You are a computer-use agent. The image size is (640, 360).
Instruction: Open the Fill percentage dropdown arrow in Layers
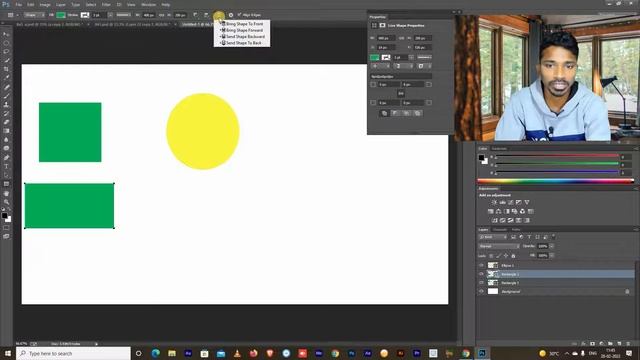(x=552, y=256)
